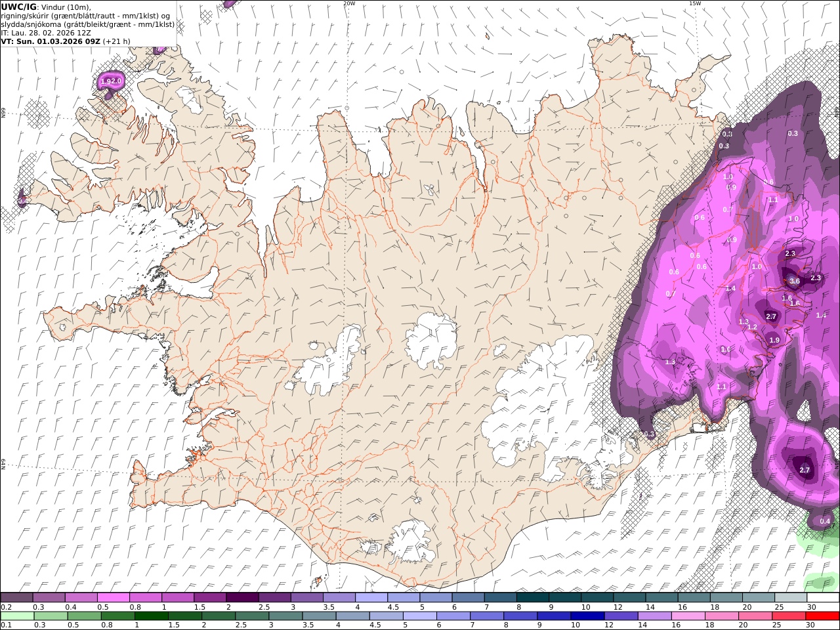
Task: Click the upper legend pink swatch starting at 0.5
Action: pos(113,598)
